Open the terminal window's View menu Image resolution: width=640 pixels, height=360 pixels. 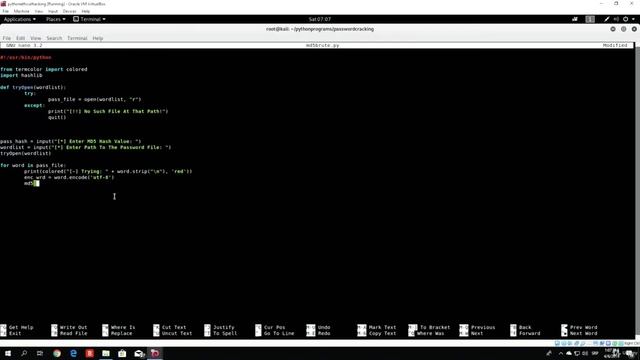[x=36, y=38]
